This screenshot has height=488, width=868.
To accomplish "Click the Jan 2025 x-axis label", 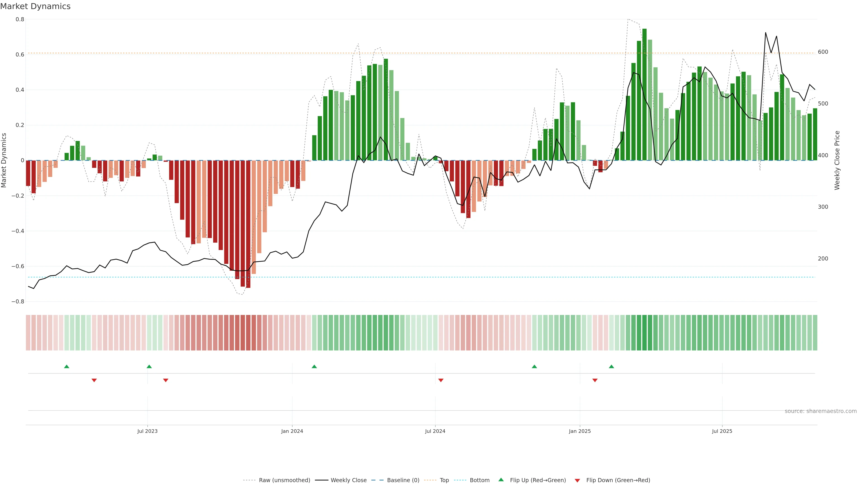I will 580,431.
